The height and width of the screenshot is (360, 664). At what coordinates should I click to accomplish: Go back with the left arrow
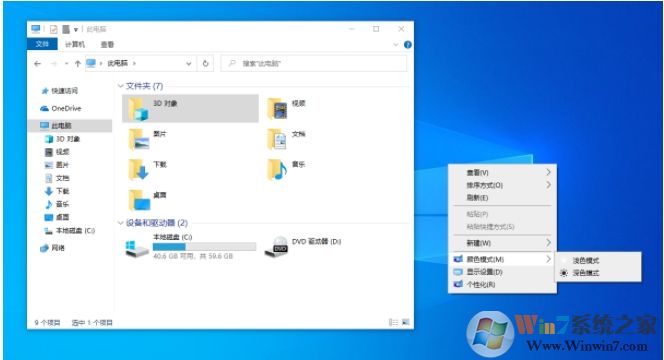click(x=38, y=64)
